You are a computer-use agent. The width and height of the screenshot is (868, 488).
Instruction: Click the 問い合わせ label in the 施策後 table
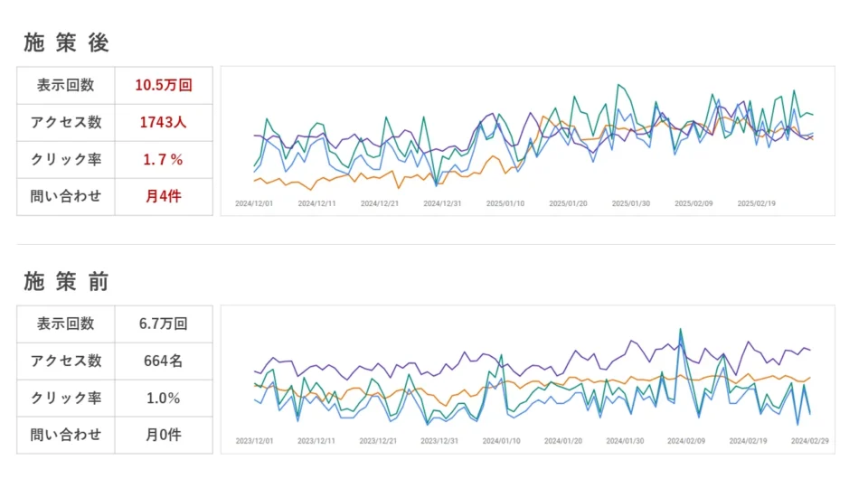point(66,195)
